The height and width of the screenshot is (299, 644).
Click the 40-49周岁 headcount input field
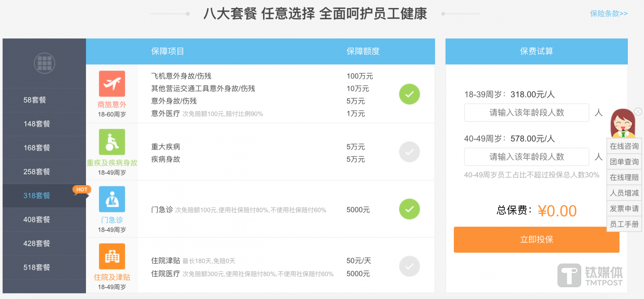(x=526, y=156)
